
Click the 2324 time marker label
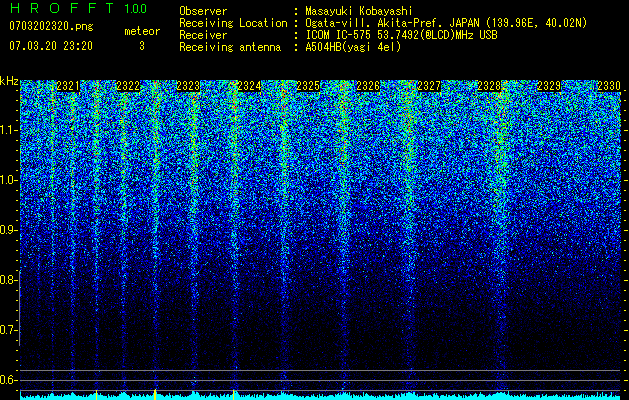click(249, 86)
